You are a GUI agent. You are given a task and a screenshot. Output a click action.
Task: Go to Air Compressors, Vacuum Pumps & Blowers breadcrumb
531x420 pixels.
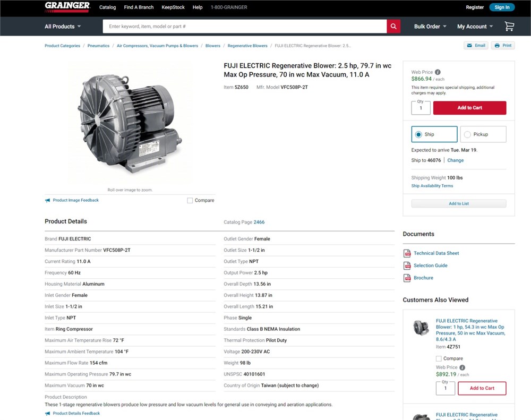pos(158,46)
